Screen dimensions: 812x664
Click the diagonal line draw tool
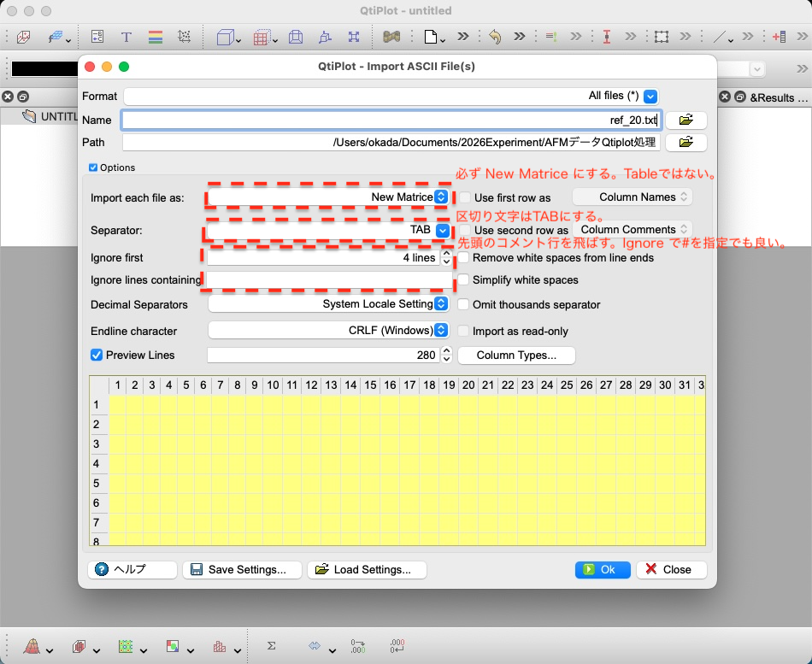(x=720, y=37)
